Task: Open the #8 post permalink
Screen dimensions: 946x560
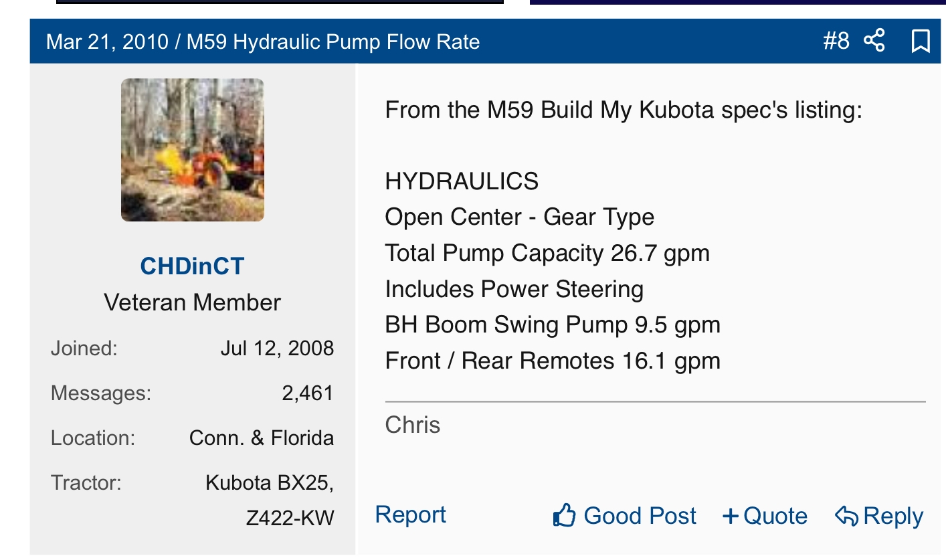Action: [x=836, y=41]
